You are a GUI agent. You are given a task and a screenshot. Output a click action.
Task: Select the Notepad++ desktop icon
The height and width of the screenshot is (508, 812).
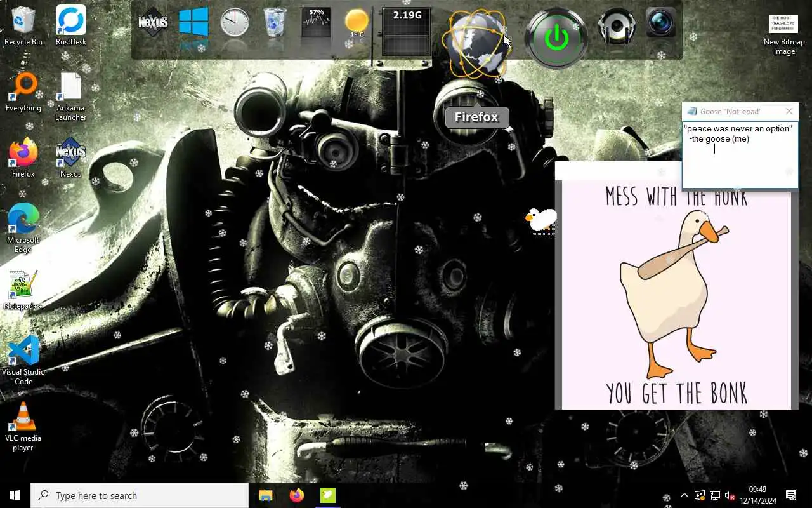23,290
